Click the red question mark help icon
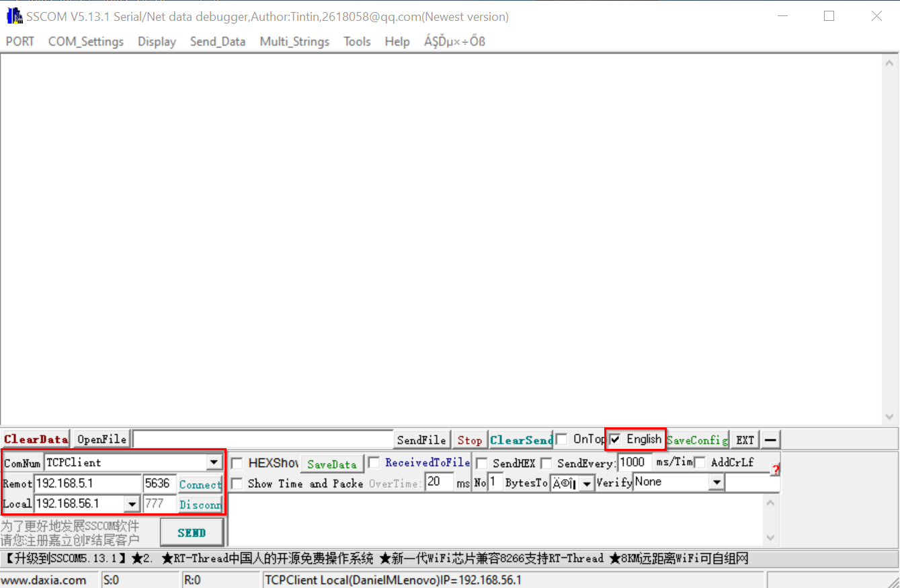This screenshot has width=900, height=588. (775, 470)
